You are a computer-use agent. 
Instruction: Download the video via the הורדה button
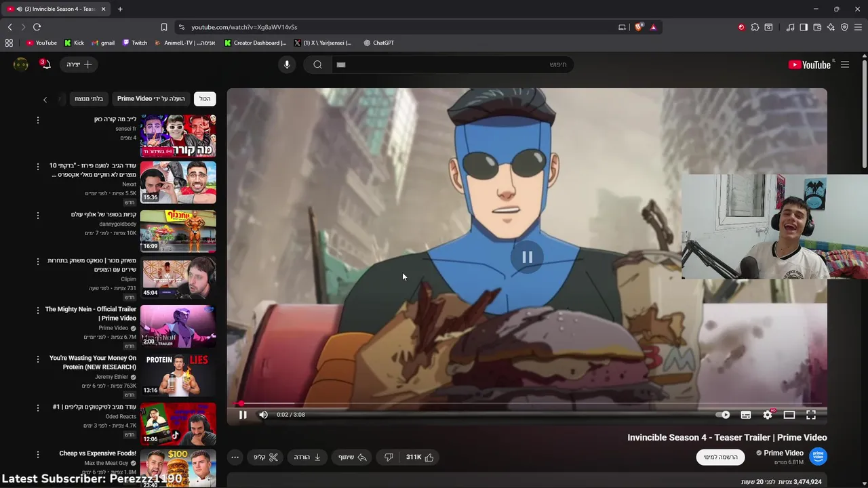tap(307, 457)
